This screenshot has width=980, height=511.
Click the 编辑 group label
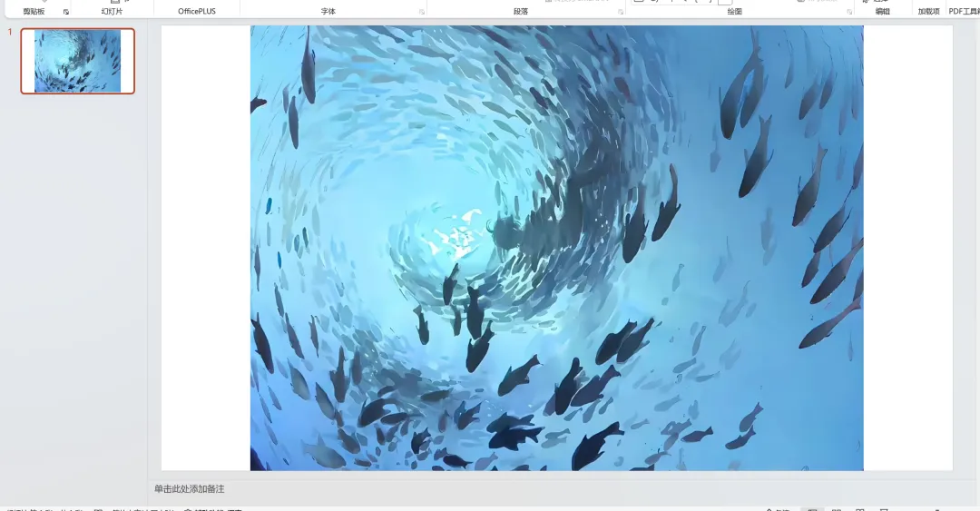pos(883,11)
